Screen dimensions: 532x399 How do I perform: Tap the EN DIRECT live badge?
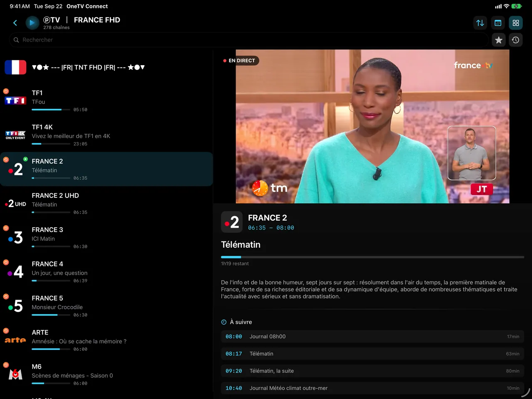pos(239,61)
